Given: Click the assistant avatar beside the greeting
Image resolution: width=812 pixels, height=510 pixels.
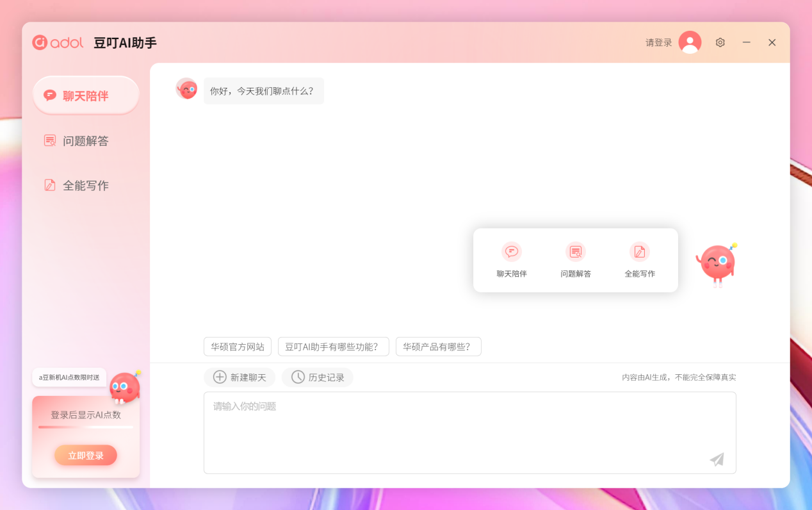Looking at the screenshot, I should point(186,89).
